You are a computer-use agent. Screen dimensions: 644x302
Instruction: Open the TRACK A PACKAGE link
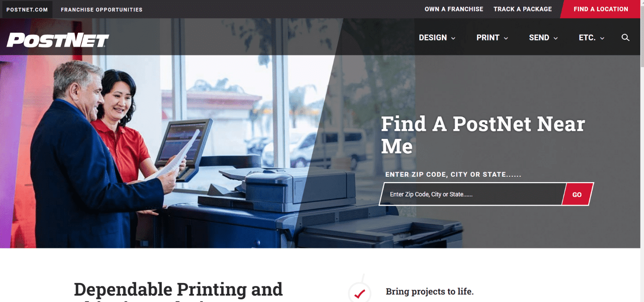pyautogui.click(x=522, y=9)
